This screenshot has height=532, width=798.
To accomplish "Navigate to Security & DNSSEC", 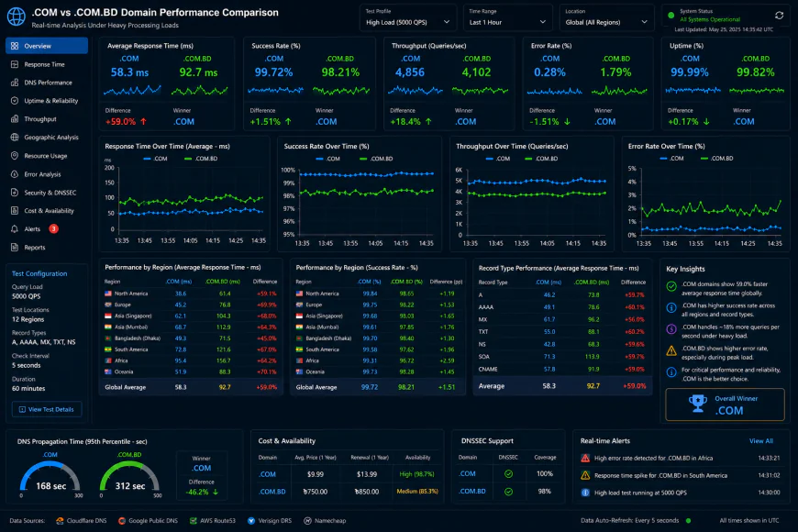I will (47, 193).
